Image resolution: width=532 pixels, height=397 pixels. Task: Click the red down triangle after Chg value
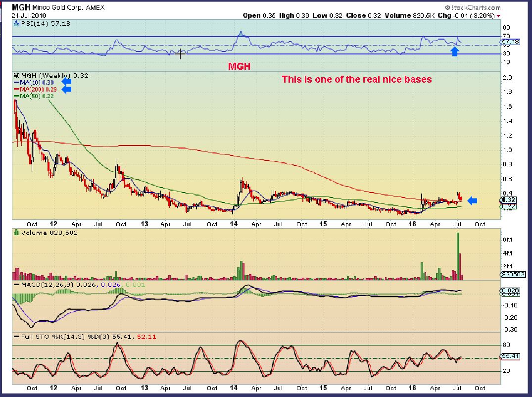[498, 16]
